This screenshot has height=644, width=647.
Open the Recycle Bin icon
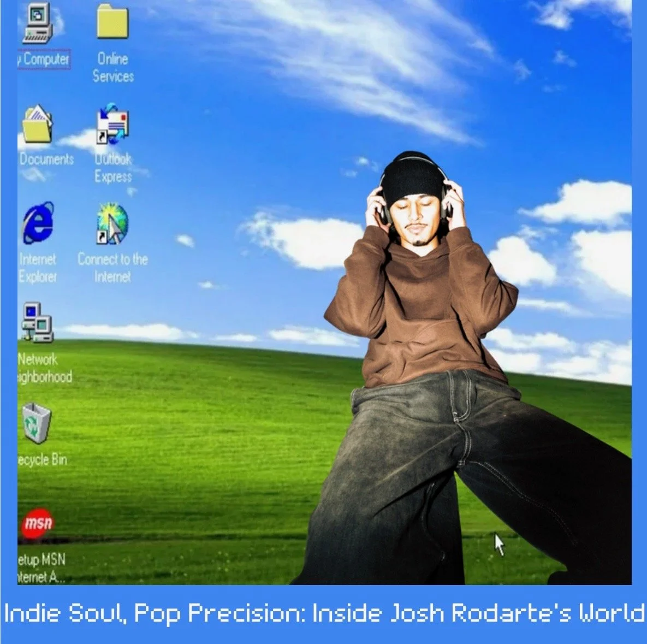click(x=37, y=423)
